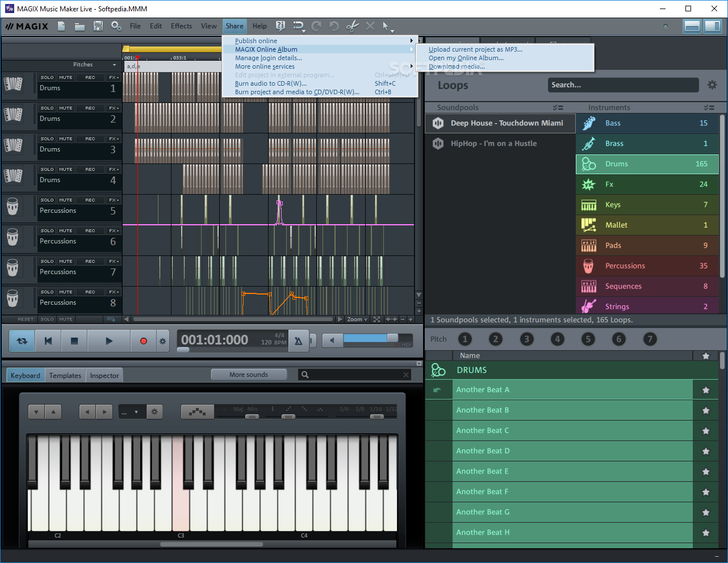The image size is (728, 563).
Task: Arm REC on Drums track 3
Action: pos(90,139)
